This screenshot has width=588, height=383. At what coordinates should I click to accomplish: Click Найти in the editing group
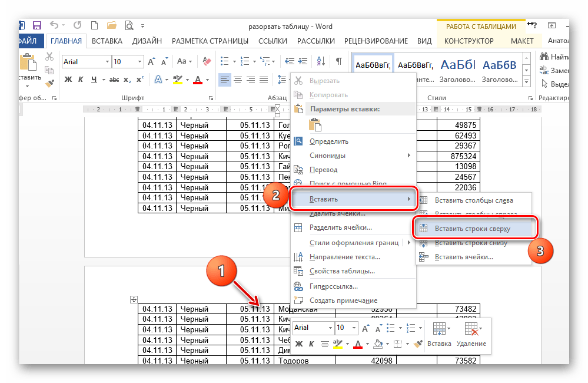pos(554,57)
